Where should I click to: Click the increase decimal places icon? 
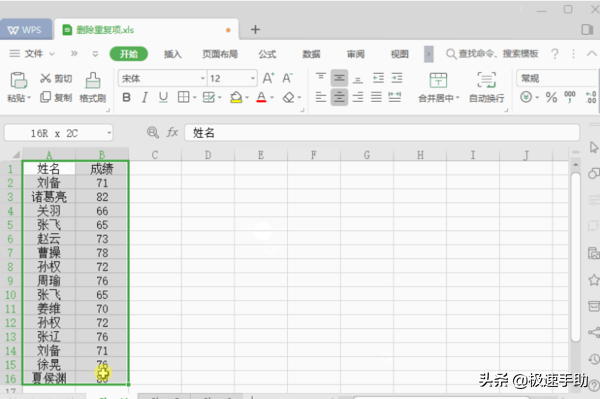click(591, 97)
